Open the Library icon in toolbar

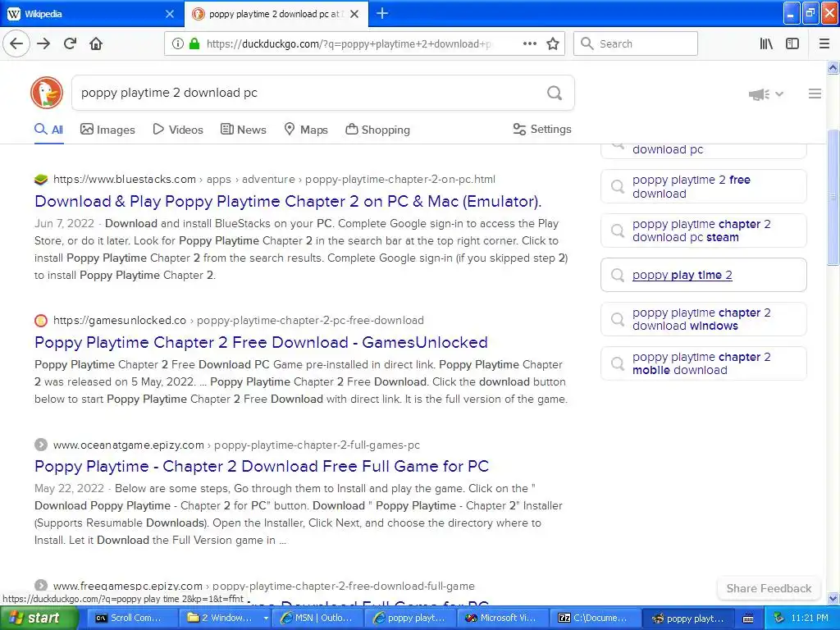766,44
